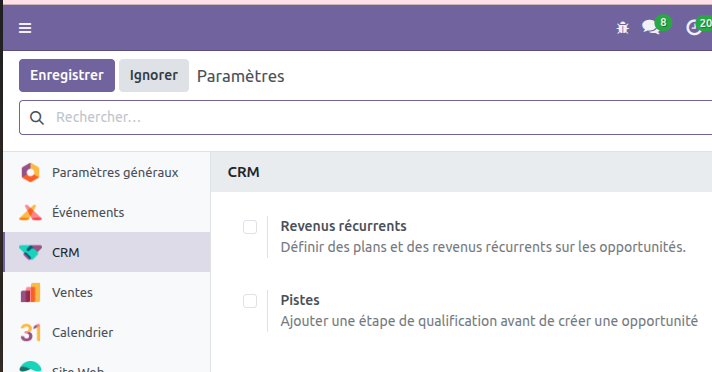Select Événements settings section
The width and height of the screenshot is (712, 372).
[107, 213]
